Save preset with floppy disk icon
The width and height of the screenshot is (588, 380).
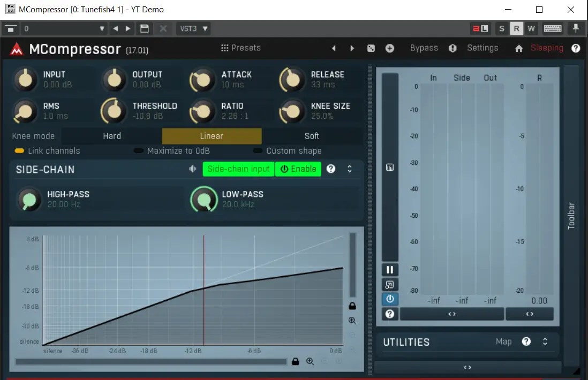click(145, 28)
